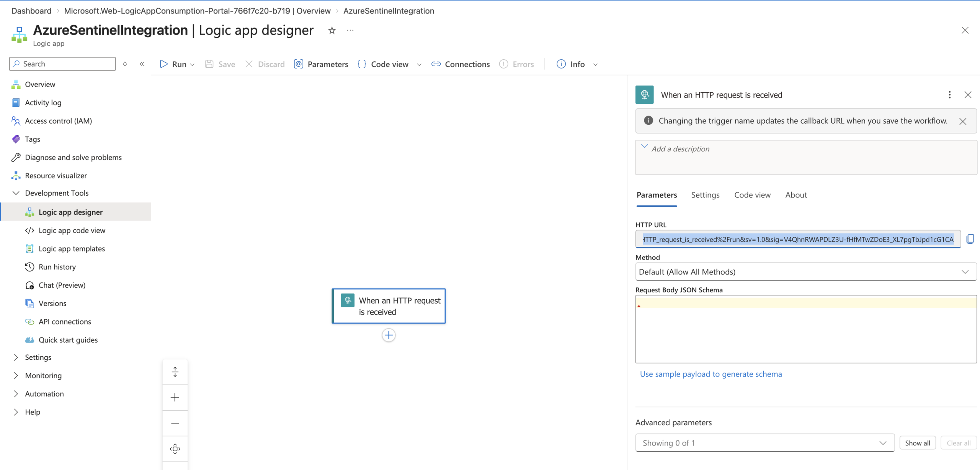Open the trigger's Code view tab
This screenshot has height=470, width=980.
coord(752,195)
